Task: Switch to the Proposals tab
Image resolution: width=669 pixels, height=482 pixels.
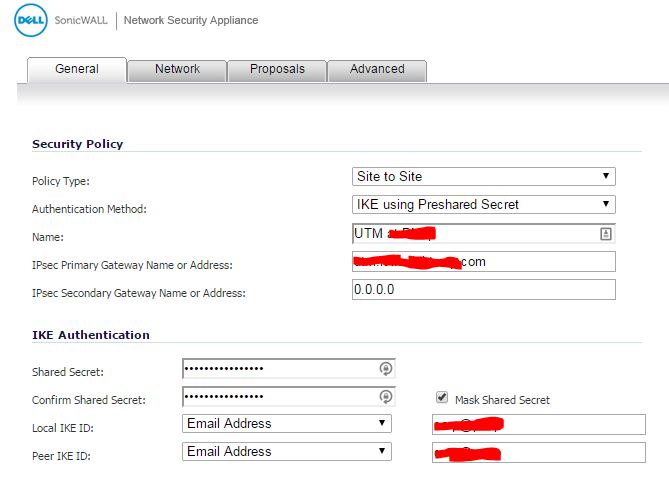Action: 277,70
